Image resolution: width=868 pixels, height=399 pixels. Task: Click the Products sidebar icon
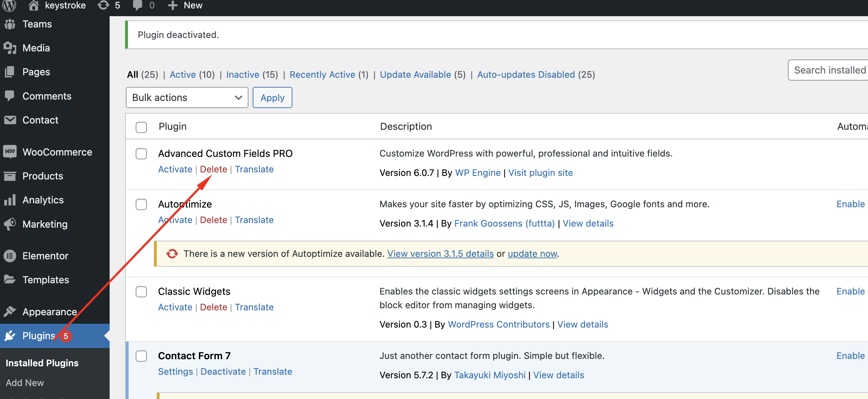pos(10,176)
